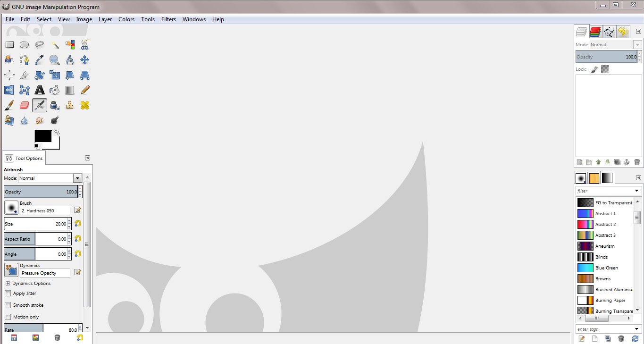Screen dimensions: 644x344
Task: Select the Ellipse Select tool
Action: 25,45
